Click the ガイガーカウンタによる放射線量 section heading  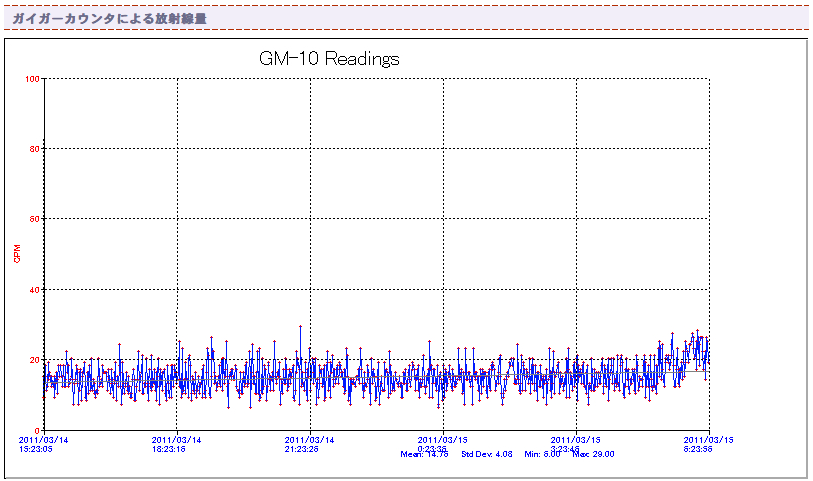pos(110,18)
